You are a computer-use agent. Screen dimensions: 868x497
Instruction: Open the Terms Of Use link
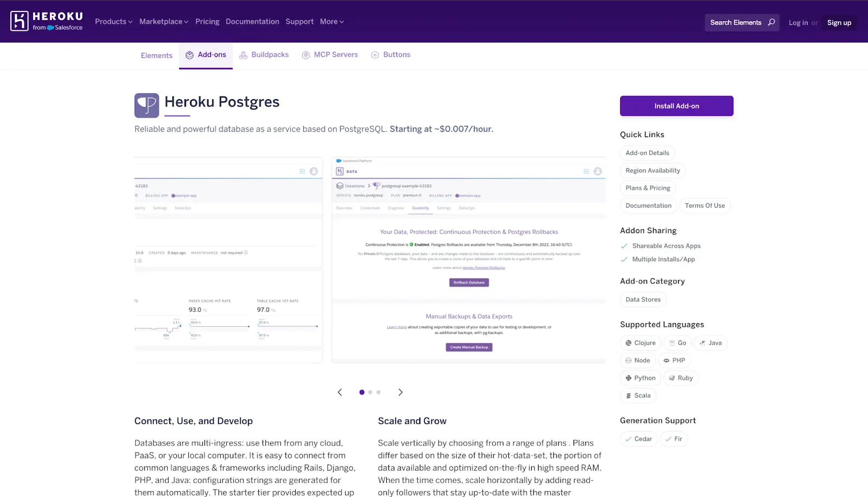(705, 205)
